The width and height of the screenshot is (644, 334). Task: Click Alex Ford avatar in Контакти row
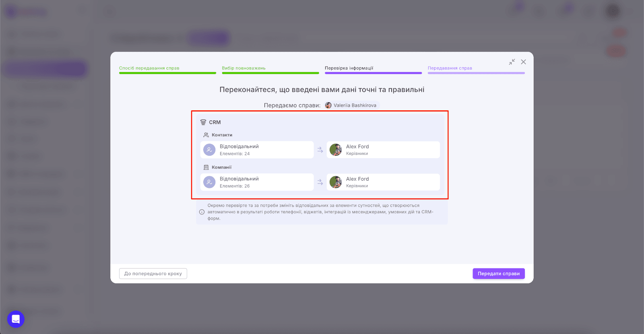[x=336, y=150]
